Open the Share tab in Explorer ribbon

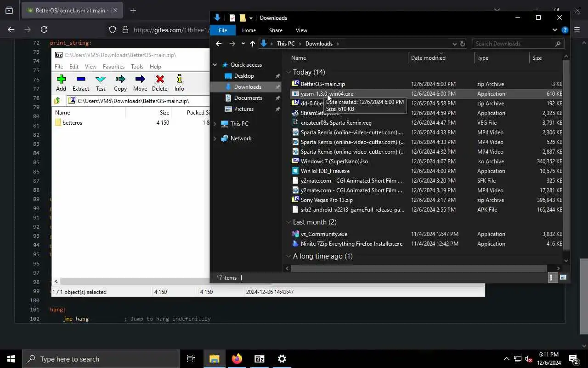point(276,30)
